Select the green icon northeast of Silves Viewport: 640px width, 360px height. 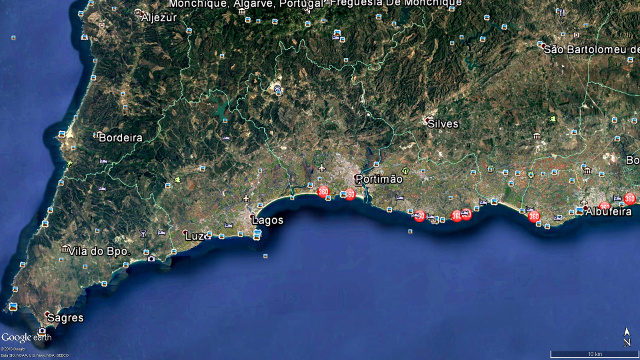pos(553,119)
